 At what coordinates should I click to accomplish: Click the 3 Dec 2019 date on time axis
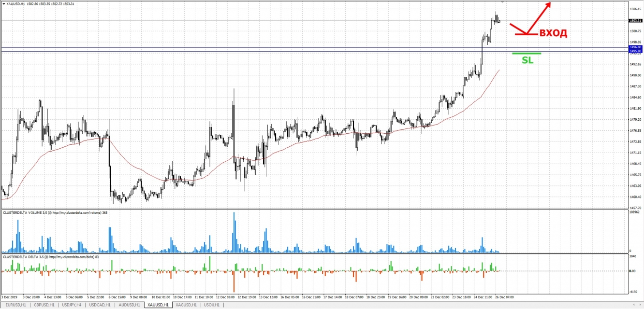coord(9,296)
